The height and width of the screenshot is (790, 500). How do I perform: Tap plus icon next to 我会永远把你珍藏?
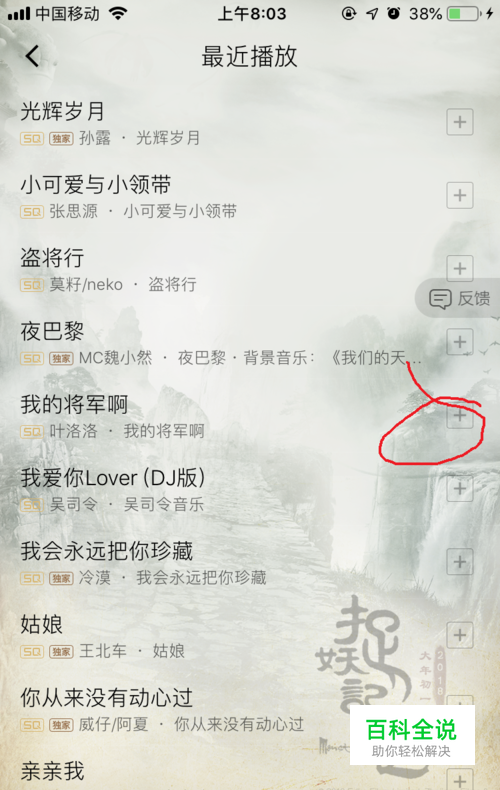click(x=460, y=562)
